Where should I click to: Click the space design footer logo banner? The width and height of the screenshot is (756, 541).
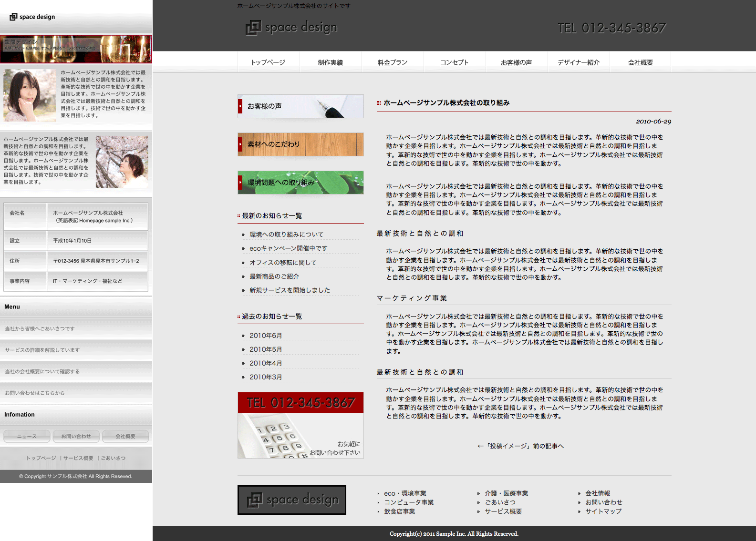point(292,500)
